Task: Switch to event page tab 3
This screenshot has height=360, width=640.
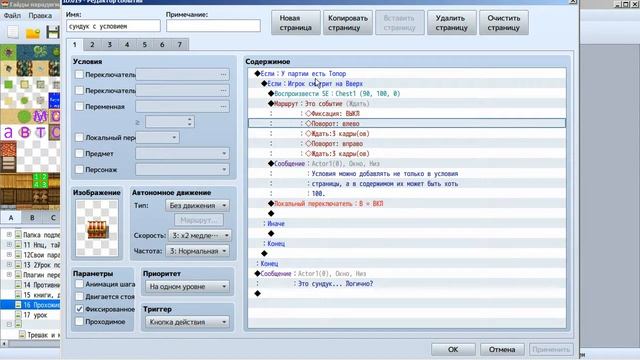Action: tap(109, 44)
